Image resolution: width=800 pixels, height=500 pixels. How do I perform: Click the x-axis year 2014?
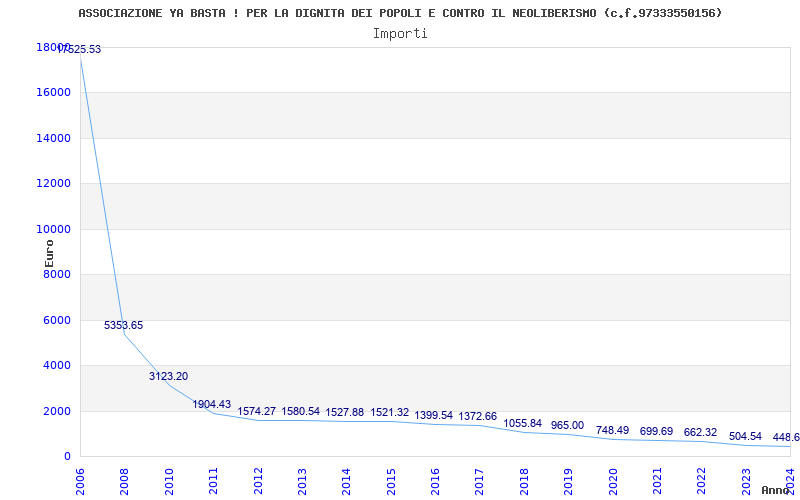click(346, 481)
